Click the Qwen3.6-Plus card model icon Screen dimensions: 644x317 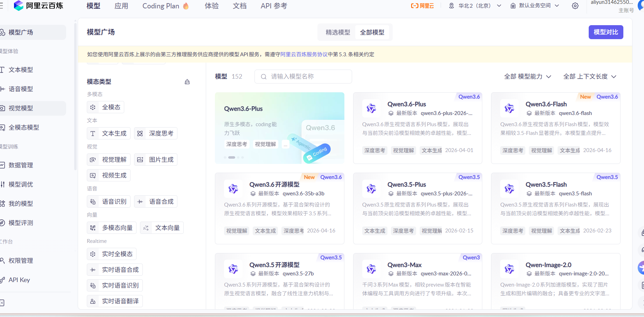tap(371, 108)
